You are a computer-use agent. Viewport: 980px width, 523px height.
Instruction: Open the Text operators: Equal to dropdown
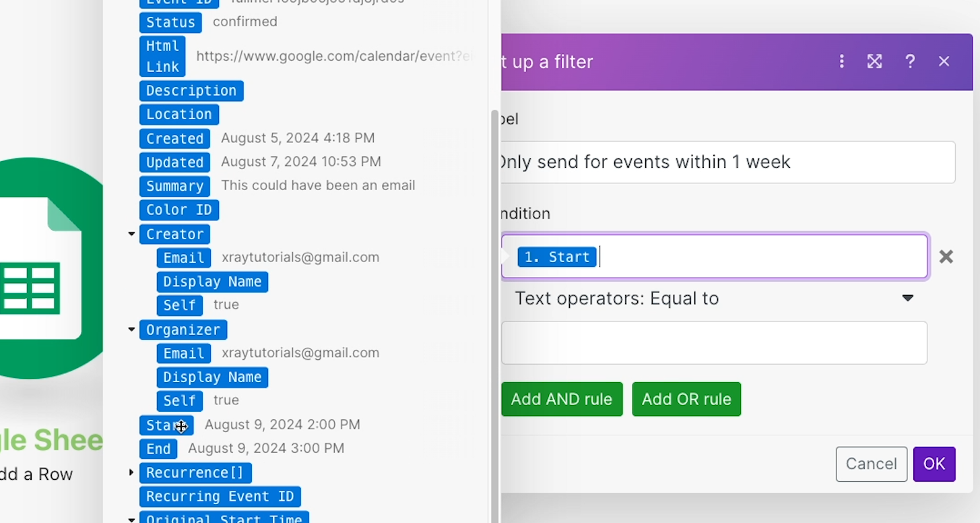[714, 299]
